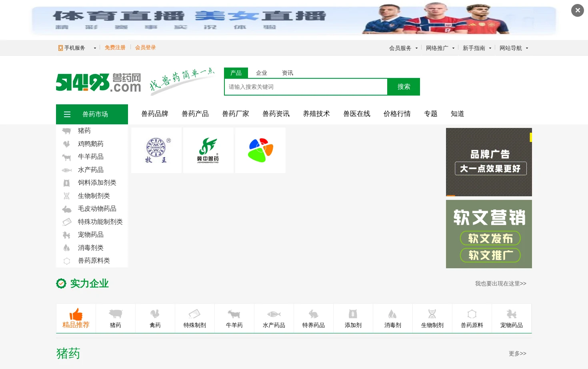Click the pig icon beside 猪药 in sidebar
Image resolution: width=588 pixels, height=369 pixels.
pyautogui.click(x=66, y=131)
